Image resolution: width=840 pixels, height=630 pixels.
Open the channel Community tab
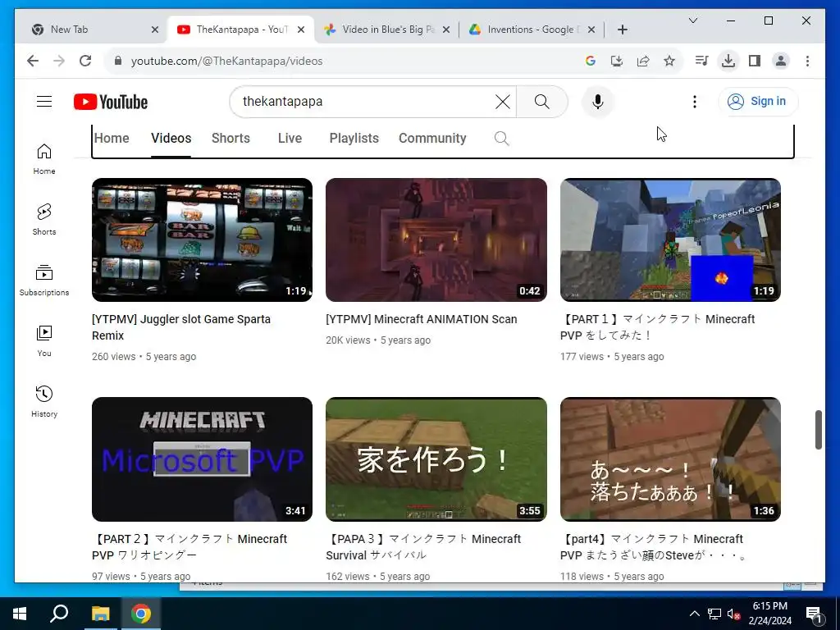point(432,138)
